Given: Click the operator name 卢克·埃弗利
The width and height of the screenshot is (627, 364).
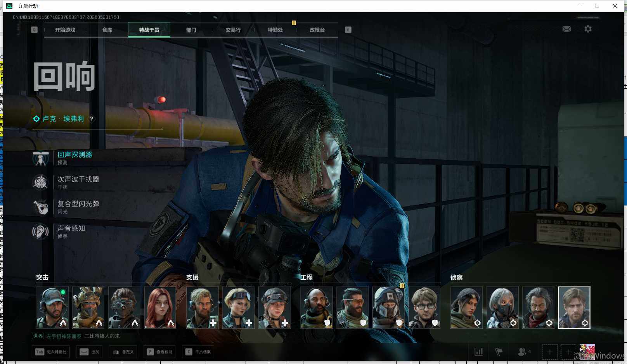Looking at the screenshot, I should click(63, 119).
